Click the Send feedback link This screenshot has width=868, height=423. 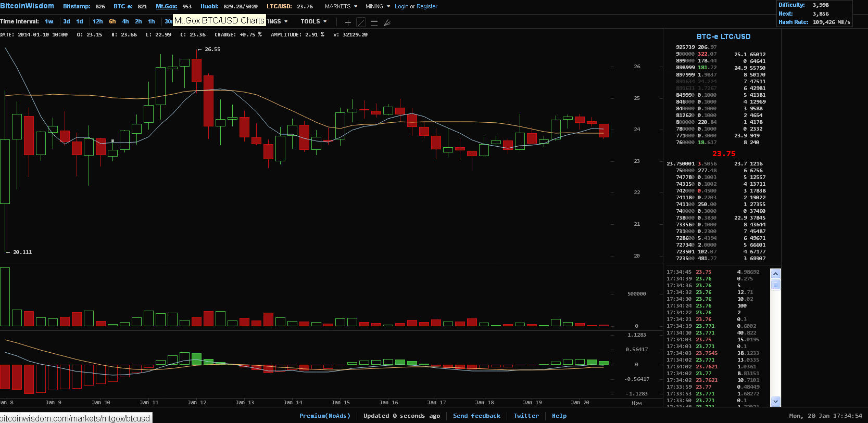click(x=476, y=416)
